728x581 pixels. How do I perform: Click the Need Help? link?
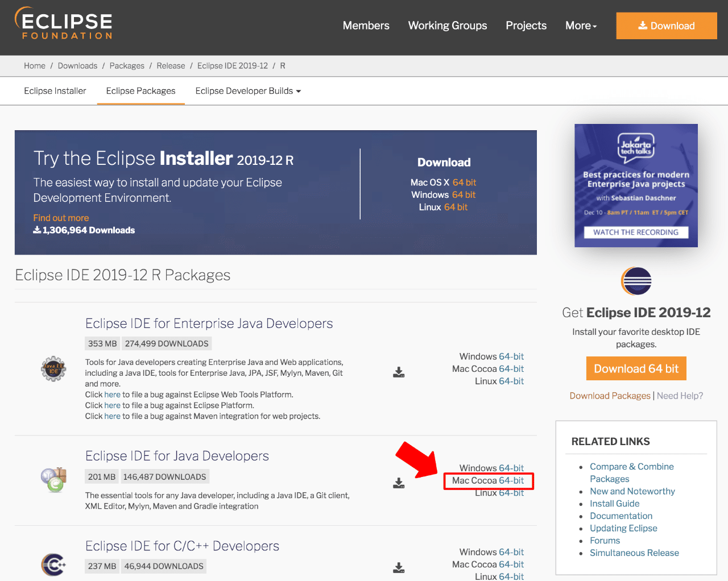680,396
